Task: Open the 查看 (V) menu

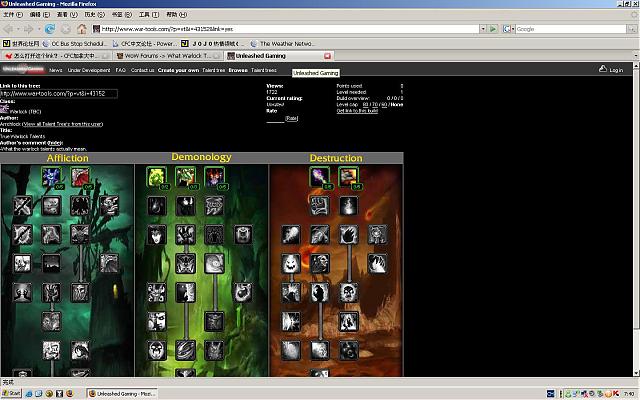Action: click(67, 15)
